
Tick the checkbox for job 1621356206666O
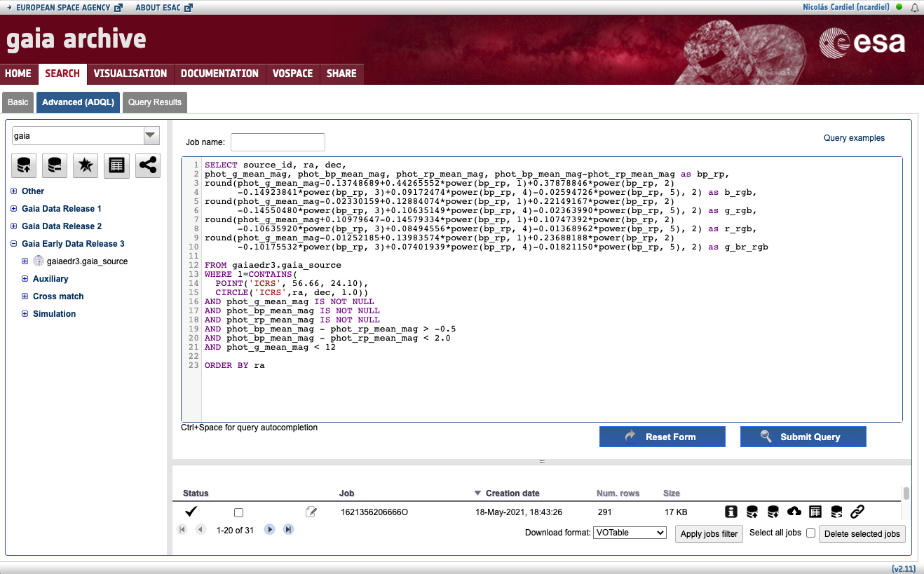click(x=238, y=512)
